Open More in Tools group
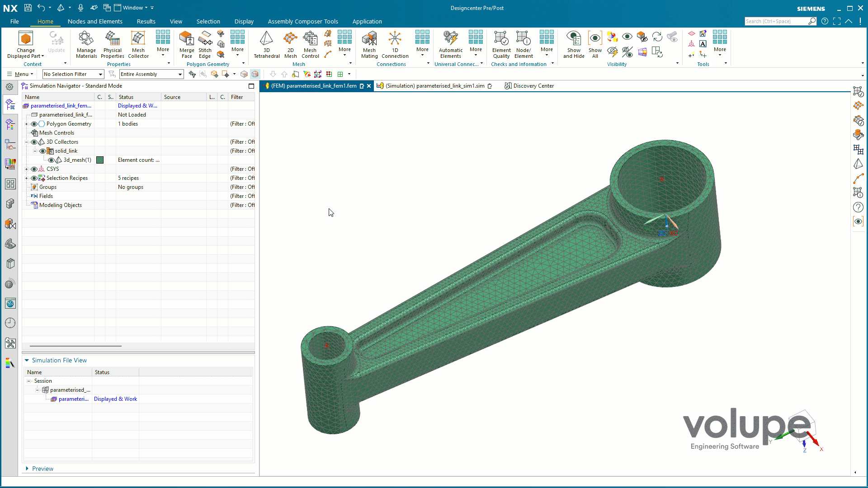Viewport: 868px width, 488px height. point(720,44)
